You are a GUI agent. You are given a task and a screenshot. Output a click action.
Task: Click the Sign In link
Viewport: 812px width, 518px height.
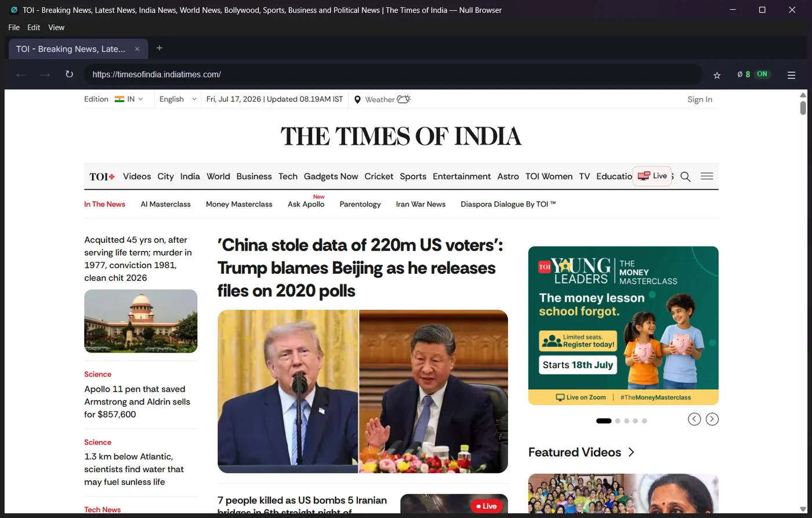[x=699, y=99]
